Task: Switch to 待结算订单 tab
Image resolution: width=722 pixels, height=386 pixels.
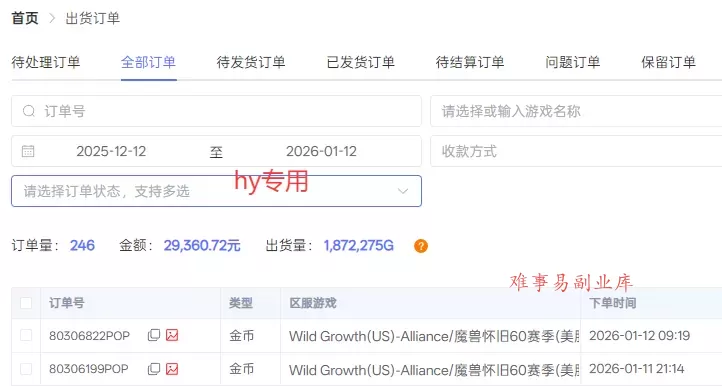Action: [470, 62]
